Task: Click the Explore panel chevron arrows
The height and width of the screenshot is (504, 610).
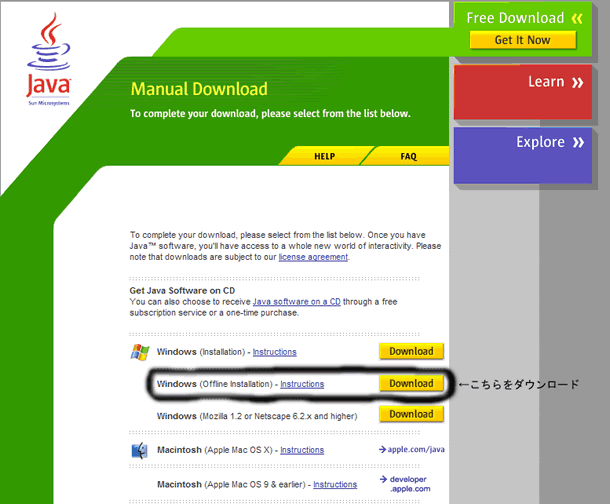Action: 577,143
